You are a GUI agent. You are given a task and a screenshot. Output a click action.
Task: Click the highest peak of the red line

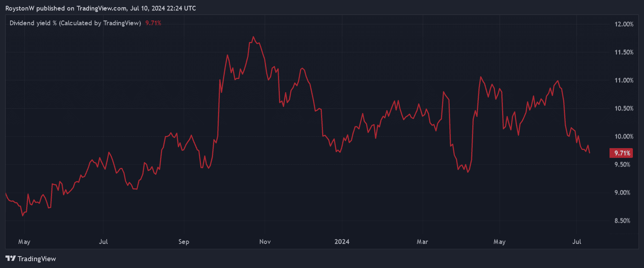click(x=253, y=37)
